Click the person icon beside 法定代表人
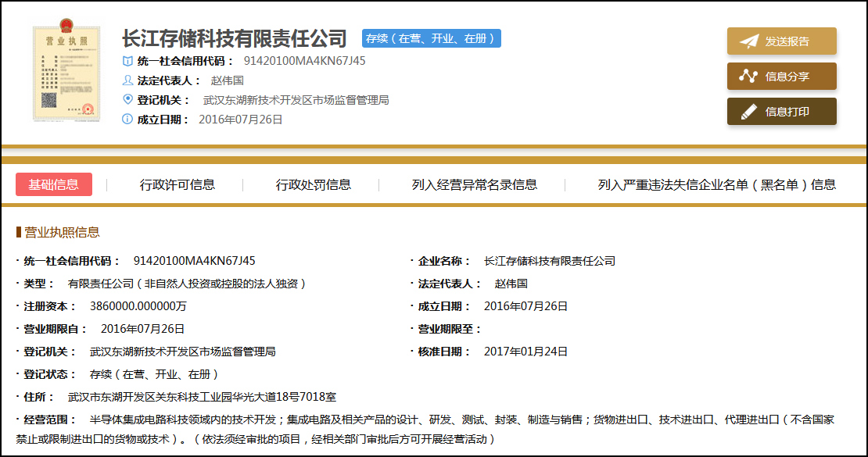 tap(127, 80)
